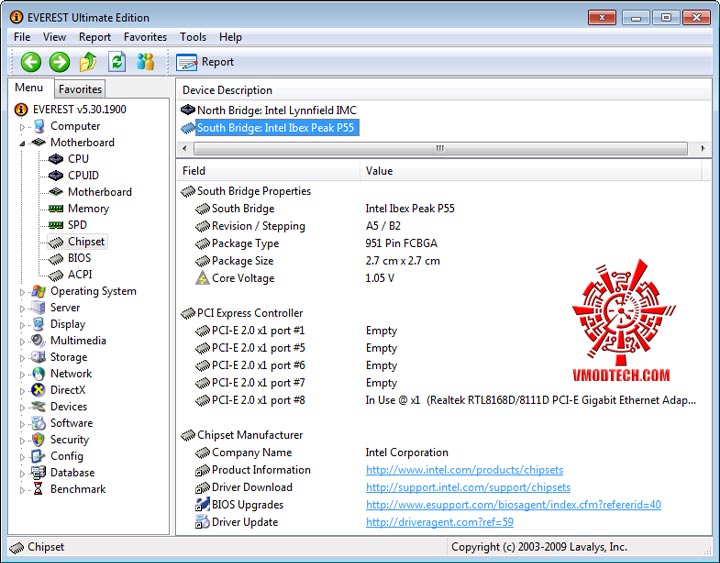This screenshot has width=720, height=563.
Task: Click the horizontal scrollbar thumb in device list
Action: pos(440,148)
